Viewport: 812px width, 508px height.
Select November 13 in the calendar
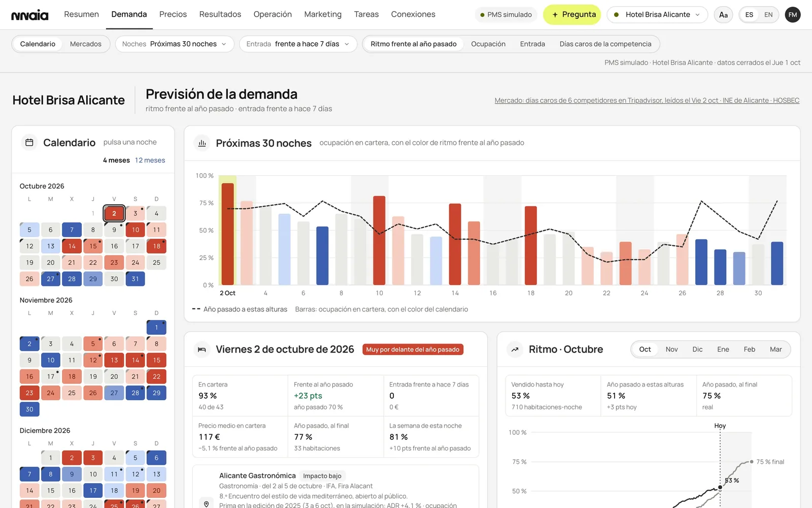pyautogui.click(x=114, y=360)
